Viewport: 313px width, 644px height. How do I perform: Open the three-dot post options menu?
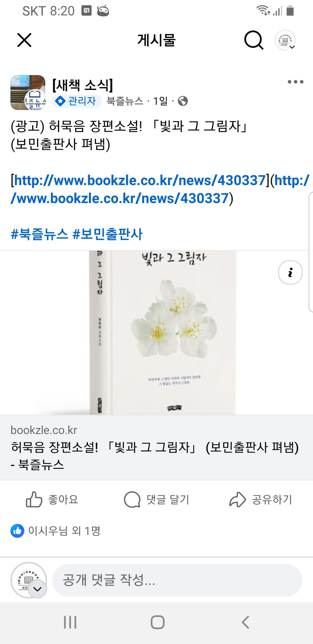(295, 82)
